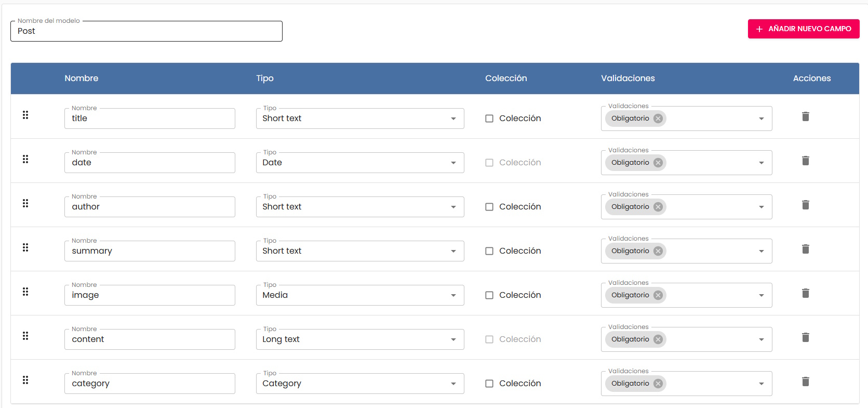
Task: Remove Obligatorio chip from content validations
Action: click(x=658, y=339)
